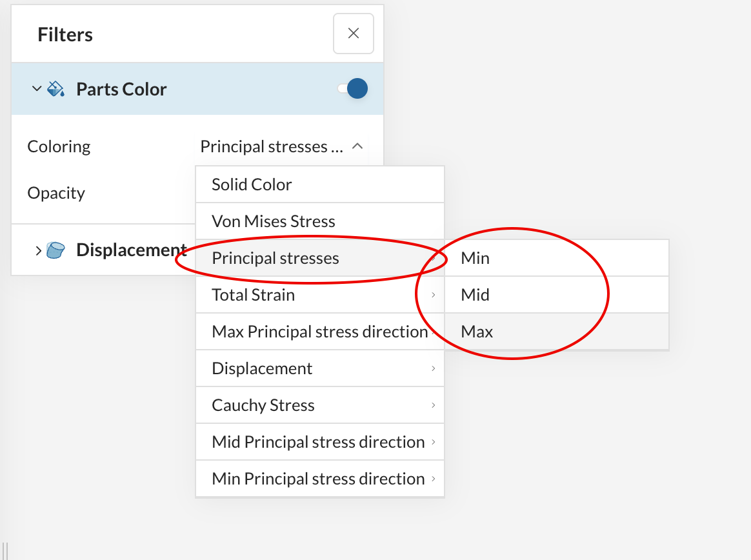
Task: Open Total Strain submenu
Action: click(319, 295)
